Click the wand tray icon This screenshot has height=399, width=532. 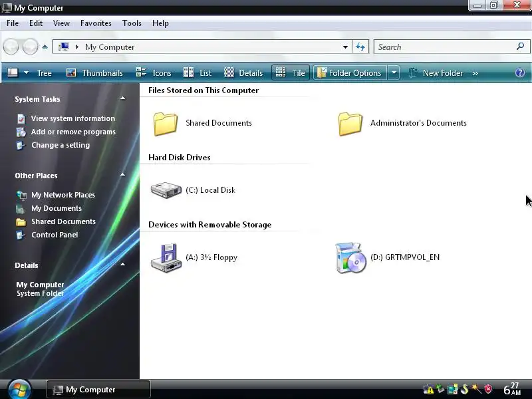tap(476, 389)
